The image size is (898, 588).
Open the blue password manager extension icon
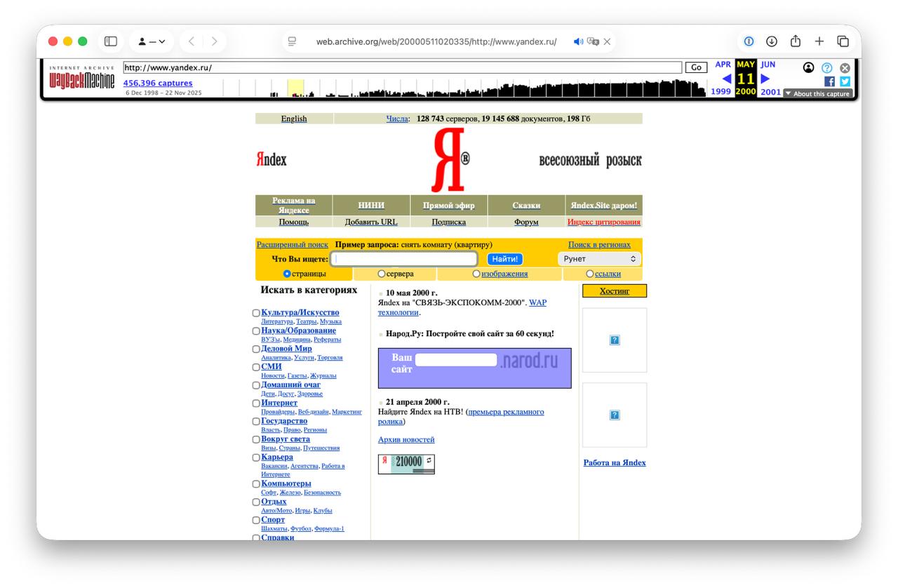point(749,41)
